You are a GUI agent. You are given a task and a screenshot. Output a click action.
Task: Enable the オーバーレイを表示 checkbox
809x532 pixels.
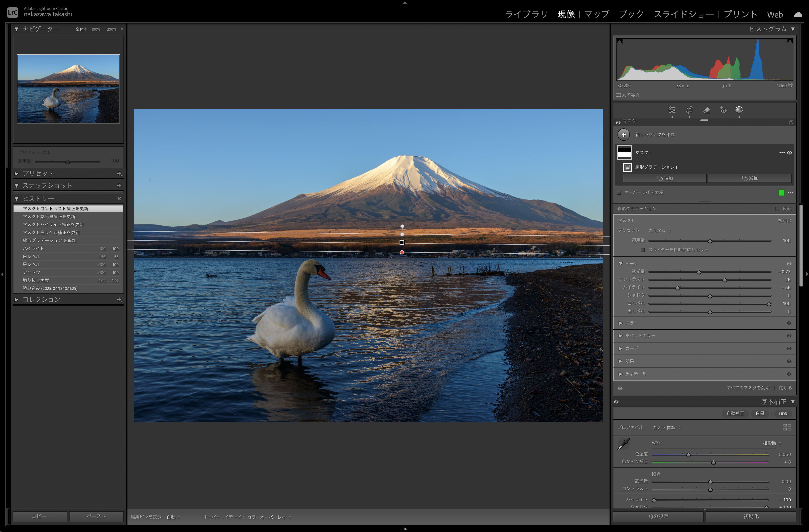(619, 193)
